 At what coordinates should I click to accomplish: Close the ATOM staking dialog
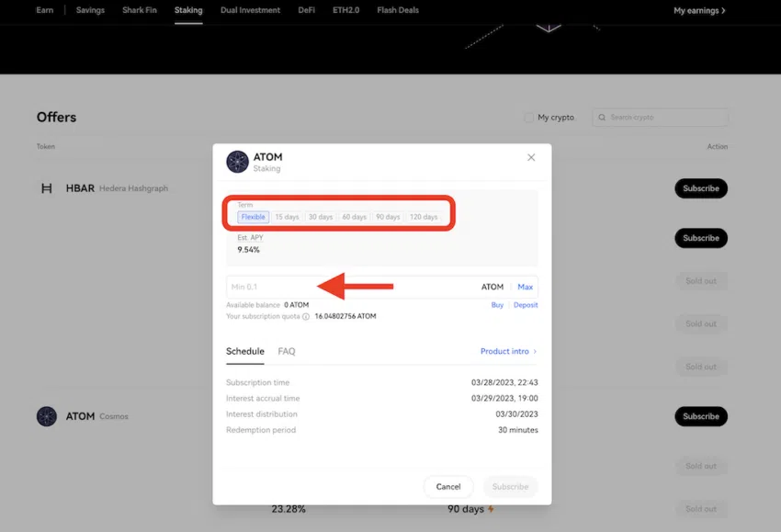(531, 157)
